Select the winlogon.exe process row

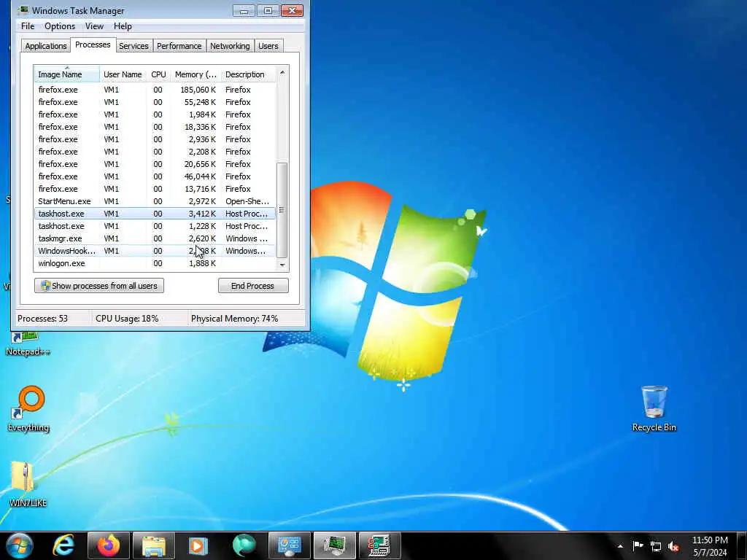pos(155,262)
